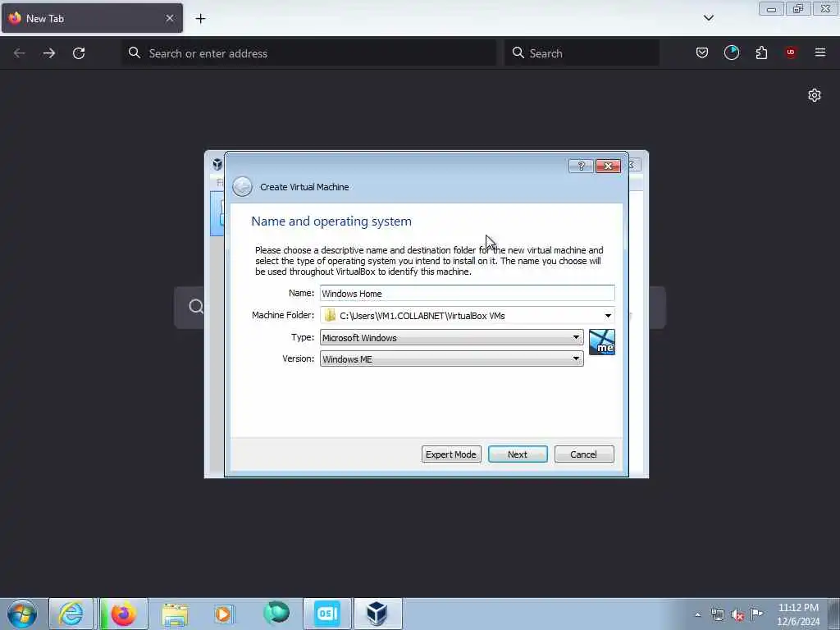The height and width of the screenshot is (630, 840).
Task: Cancel the virtual machine creation
Action: [584, 454]
